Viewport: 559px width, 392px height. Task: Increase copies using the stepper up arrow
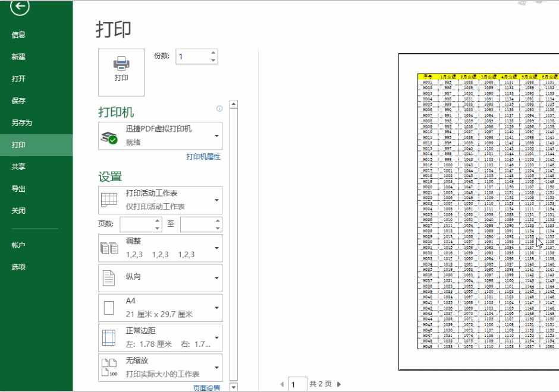pyautogui.click(x=213, y=52)
